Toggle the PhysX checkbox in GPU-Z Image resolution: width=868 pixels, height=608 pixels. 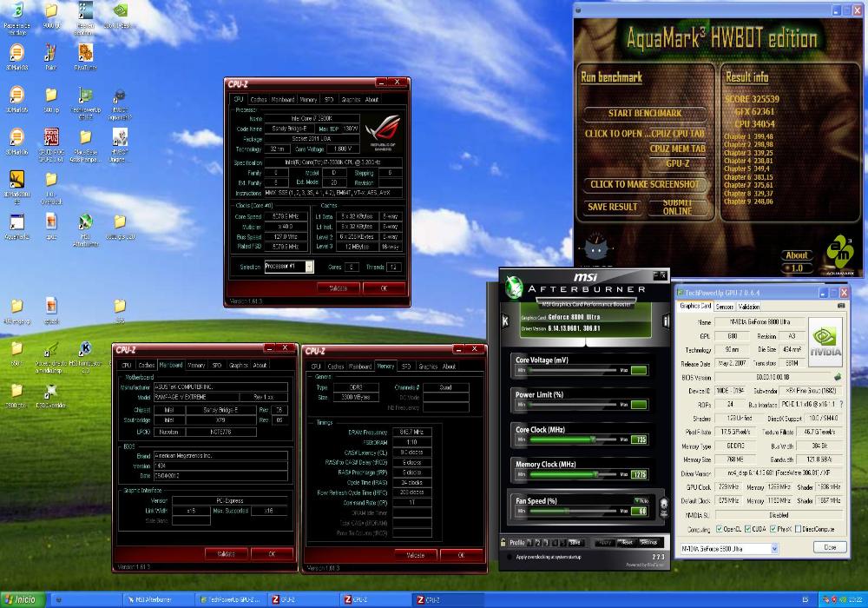(x=773, y=529)
